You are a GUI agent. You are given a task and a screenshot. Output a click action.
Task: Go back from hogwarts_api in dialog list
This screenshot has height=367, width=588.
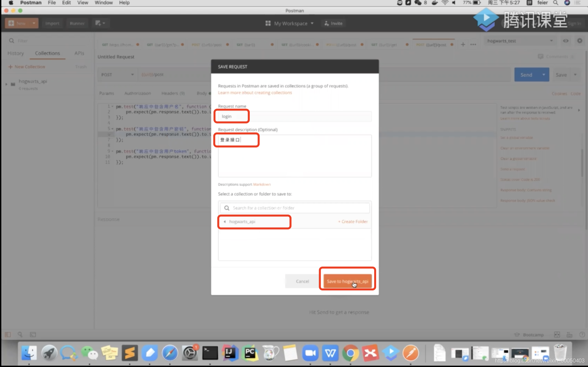225,221
